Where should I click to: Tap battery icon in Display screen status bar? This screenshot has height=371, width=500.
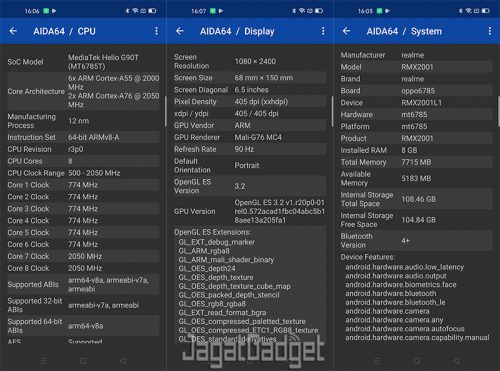tap(319, 11)
